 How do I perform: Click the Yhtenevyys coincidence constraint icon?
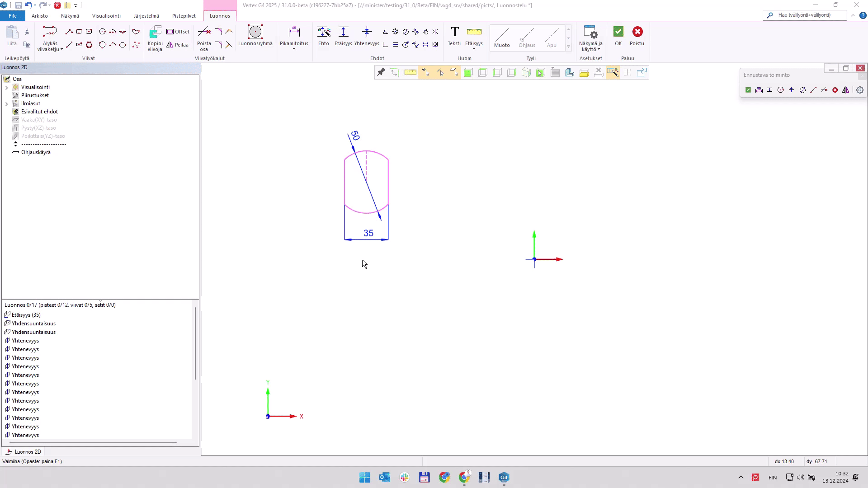[x=367, y=32]
